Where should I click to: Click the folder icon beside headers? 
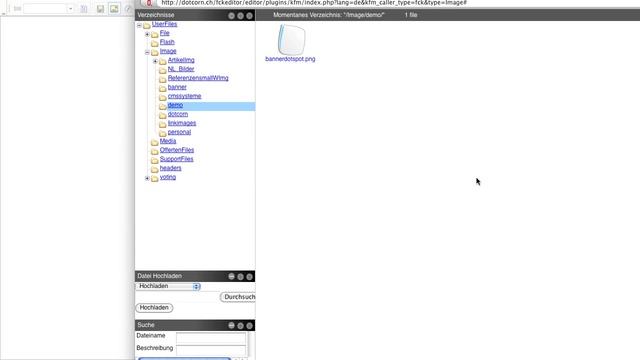coord(154,169)
